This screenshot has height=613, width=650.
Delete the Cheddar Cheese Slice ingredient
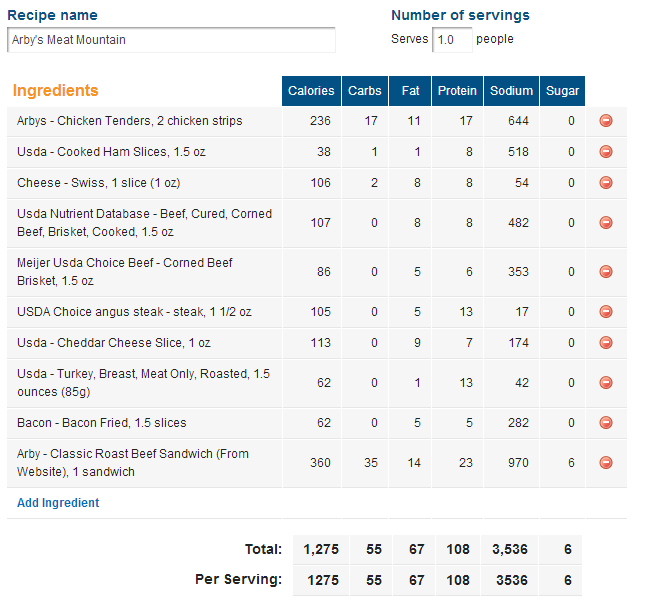click(x=606, y=343)
